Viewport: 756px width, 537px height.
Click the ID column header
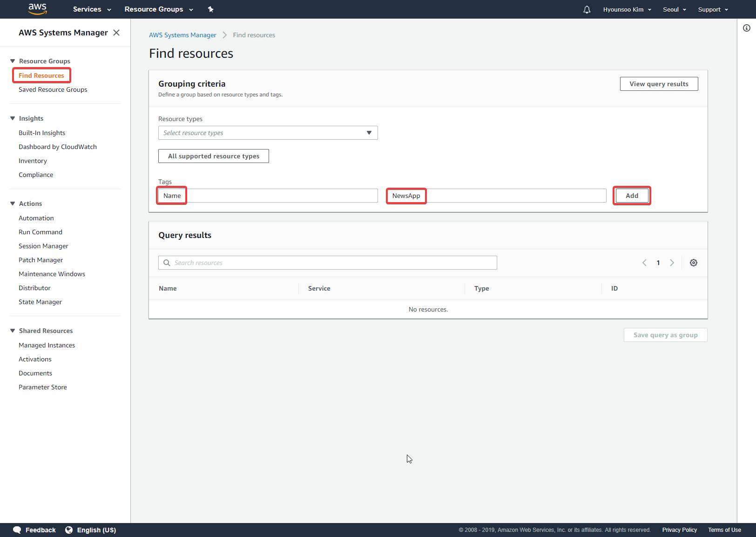point(614,288)
